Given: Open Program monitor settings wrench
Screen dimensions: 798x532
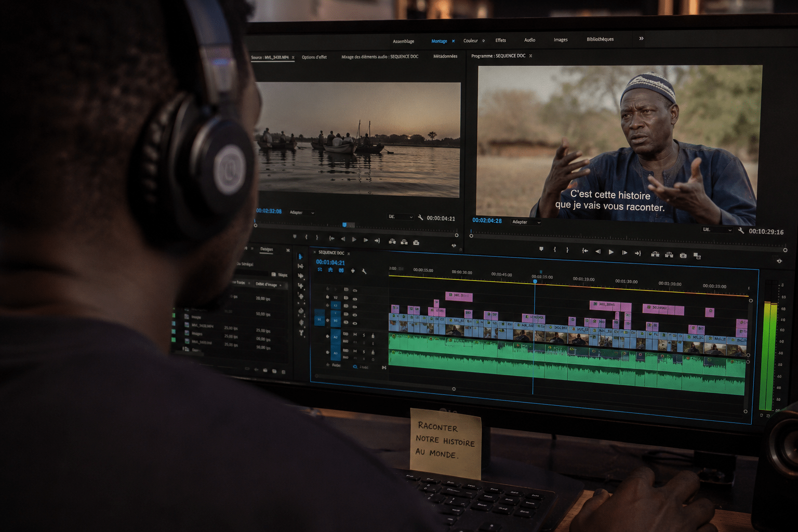Looking at the screenshot, I should point(741,231).
